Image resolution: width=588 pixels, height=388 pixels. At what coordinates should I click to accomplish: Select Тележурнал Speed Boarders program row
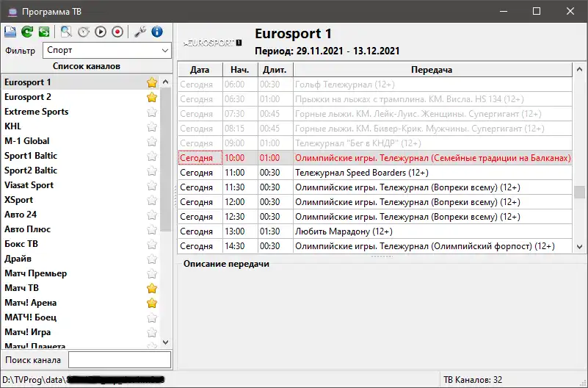(x=375, y=173)
